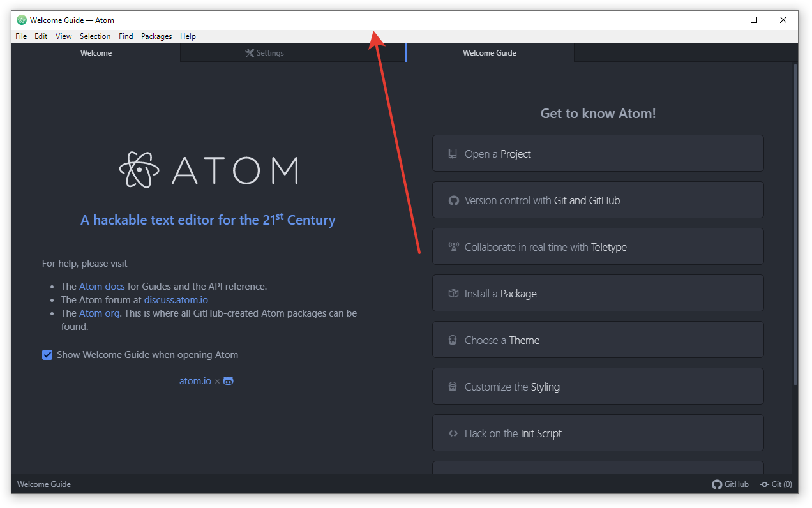The image size is (812, 508).
Task: Click the Atom app icon in title bar
Action: pyautogui.click(x=22, y=20)
